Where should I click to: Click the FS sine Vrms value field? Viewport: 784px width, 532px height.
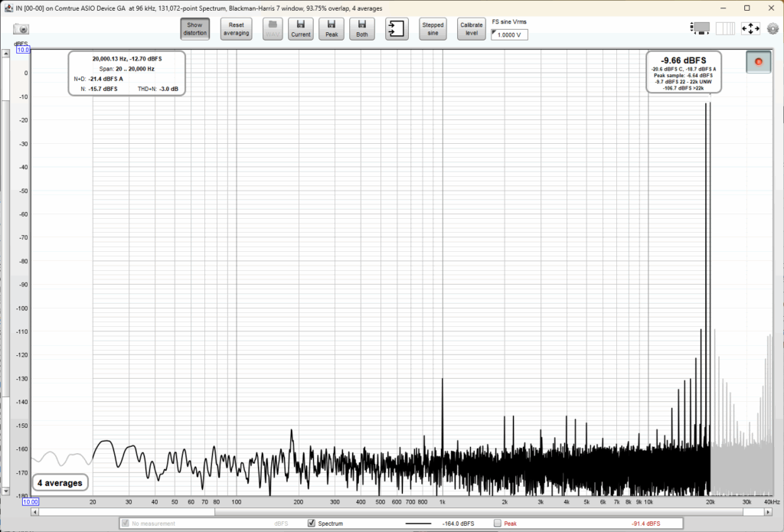509,35
